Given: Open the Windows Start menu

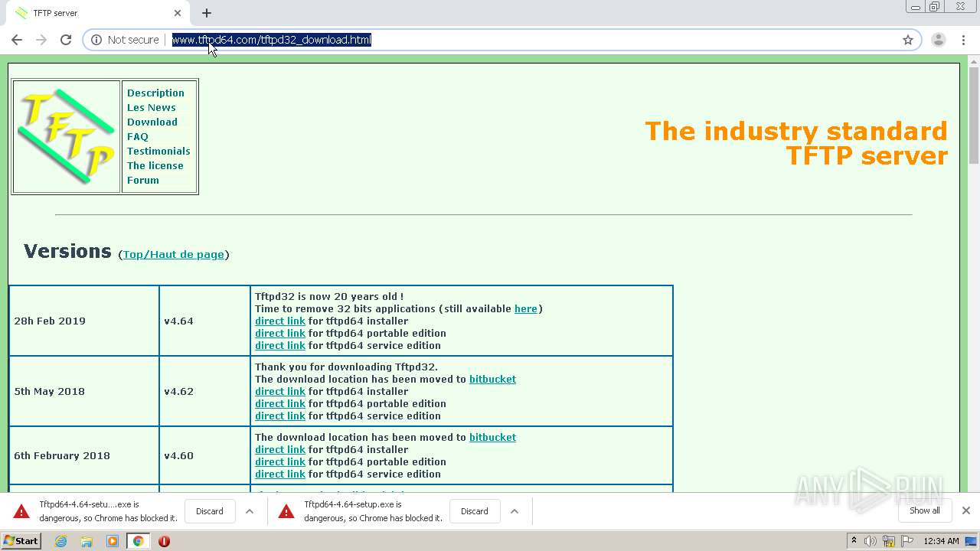Looking at the screenshot, I should click(x=21, y=540).
